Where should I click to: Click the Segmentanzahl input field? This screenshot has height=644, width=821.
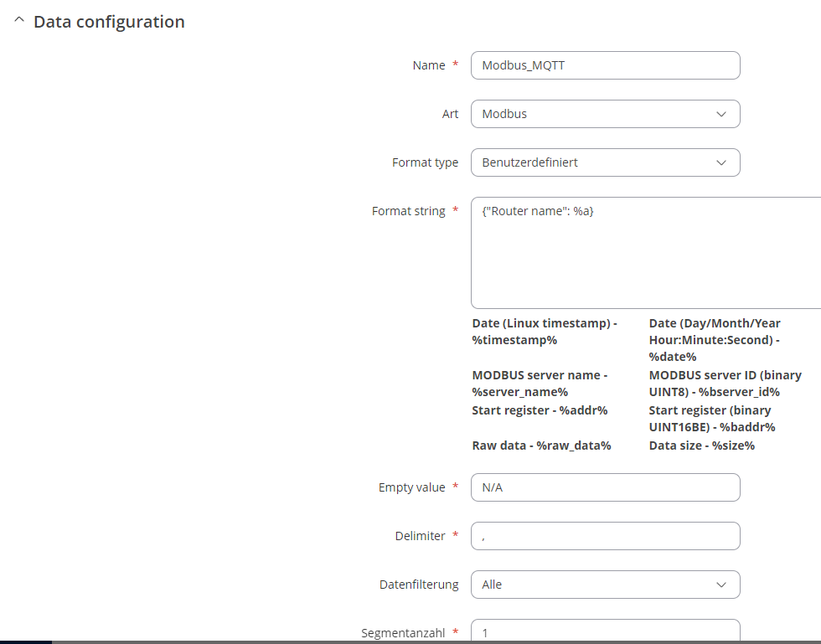[605, 631]
